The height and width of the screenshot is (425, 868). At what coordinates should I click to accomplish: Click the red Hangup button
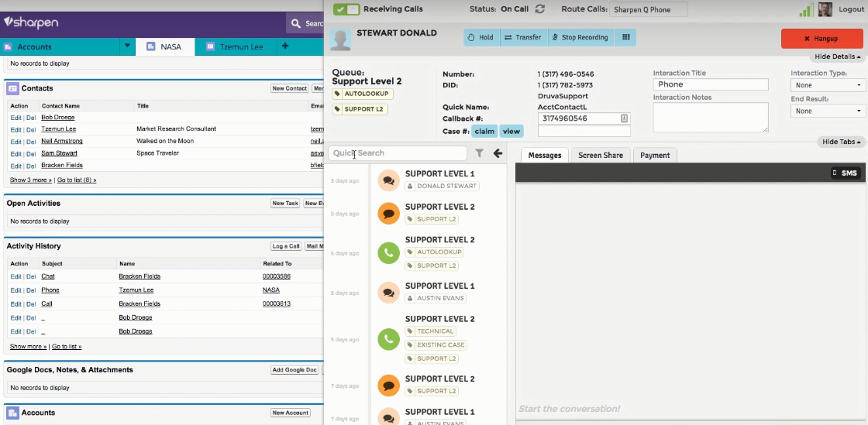coord(821,39)
